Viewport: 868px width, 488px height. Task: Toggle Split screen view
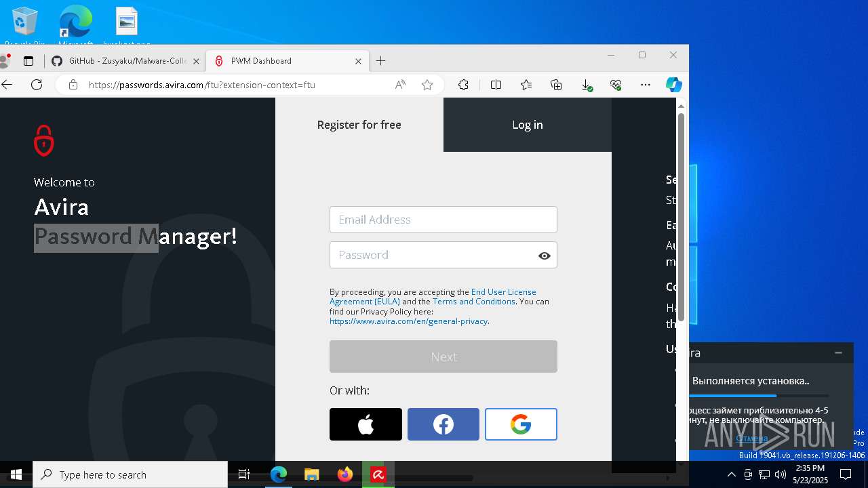coord(496,85)
